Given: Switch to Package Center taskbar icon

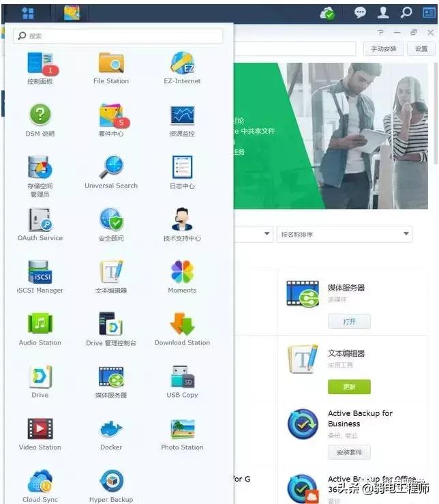Looking at the screenshot, I should (x=72, y=13).
